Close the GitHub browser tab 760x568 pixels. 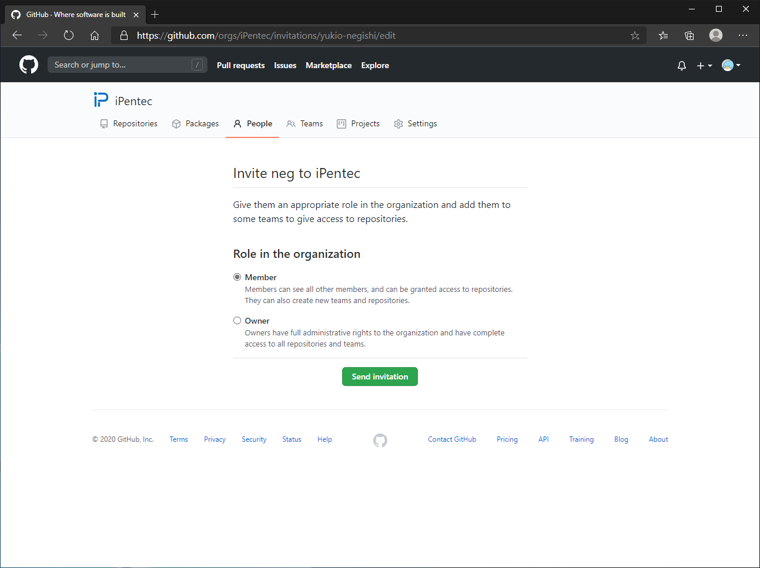(136, 15)
